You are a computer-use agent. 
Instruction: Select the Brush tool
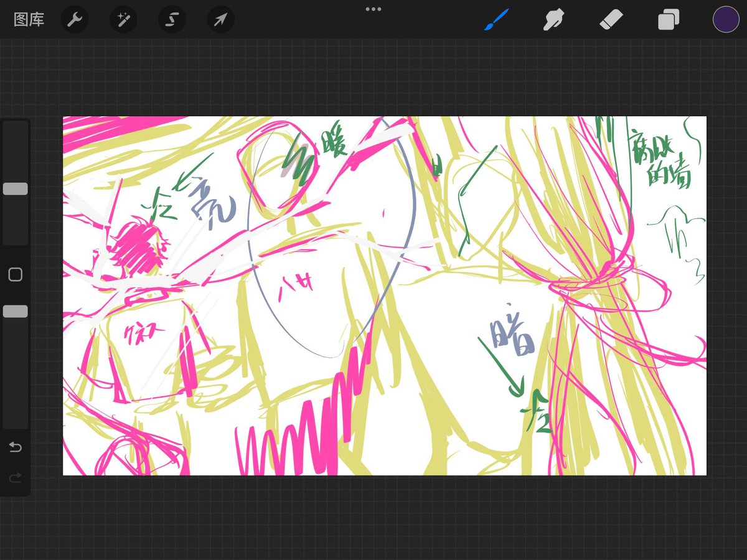tap(497, 19)
